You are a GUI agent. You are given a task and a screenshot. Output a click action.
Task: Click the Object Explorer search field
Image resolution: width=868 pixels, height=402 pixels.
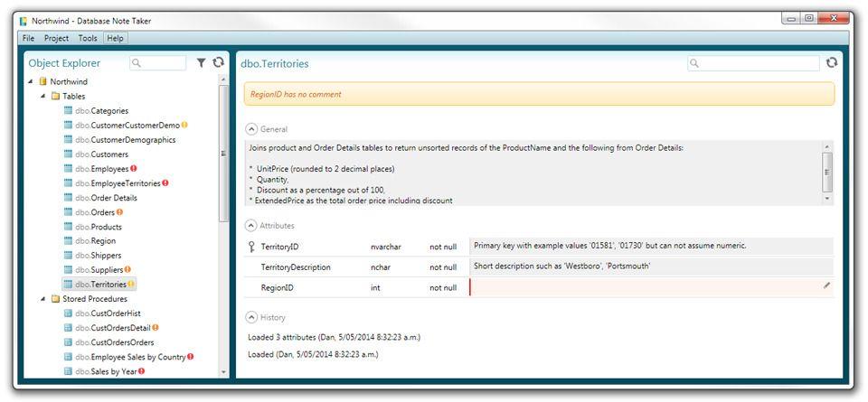157,63
